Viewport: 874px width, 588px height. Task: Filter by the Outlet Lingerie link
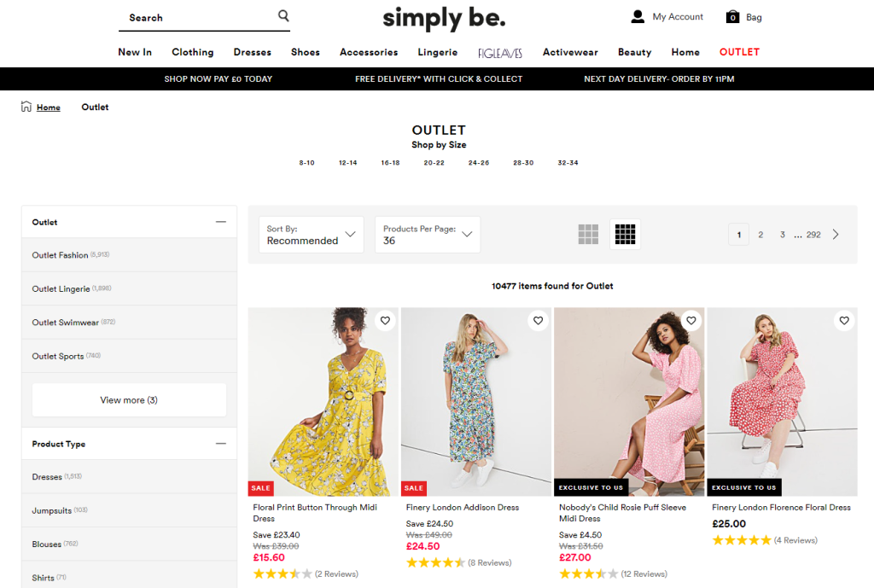click(61, 289)
